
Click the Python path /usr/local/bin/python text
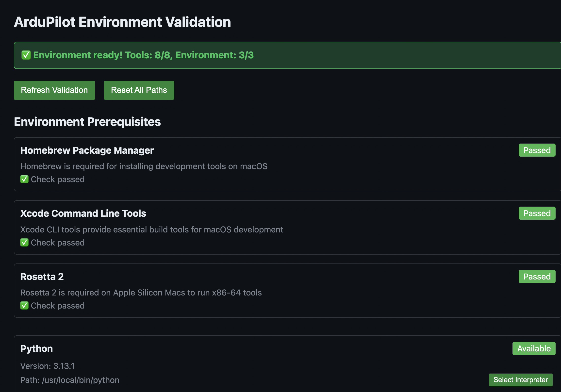(70, 380)
